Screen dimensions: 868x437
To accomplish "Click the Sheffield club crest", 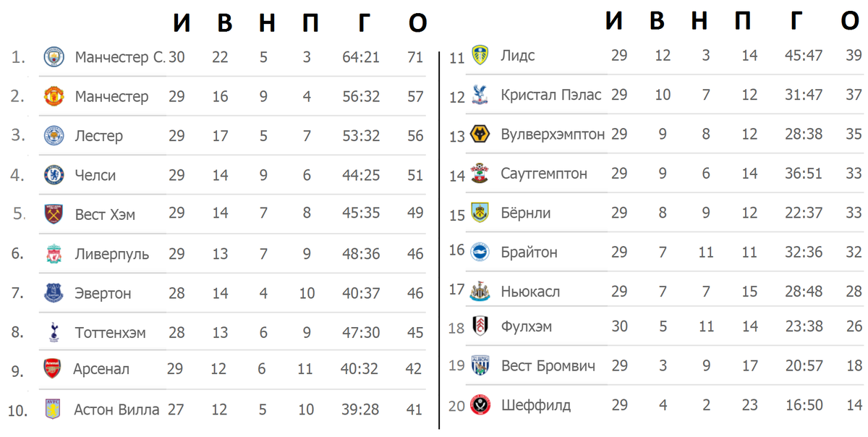I will [x=479, y=404].
